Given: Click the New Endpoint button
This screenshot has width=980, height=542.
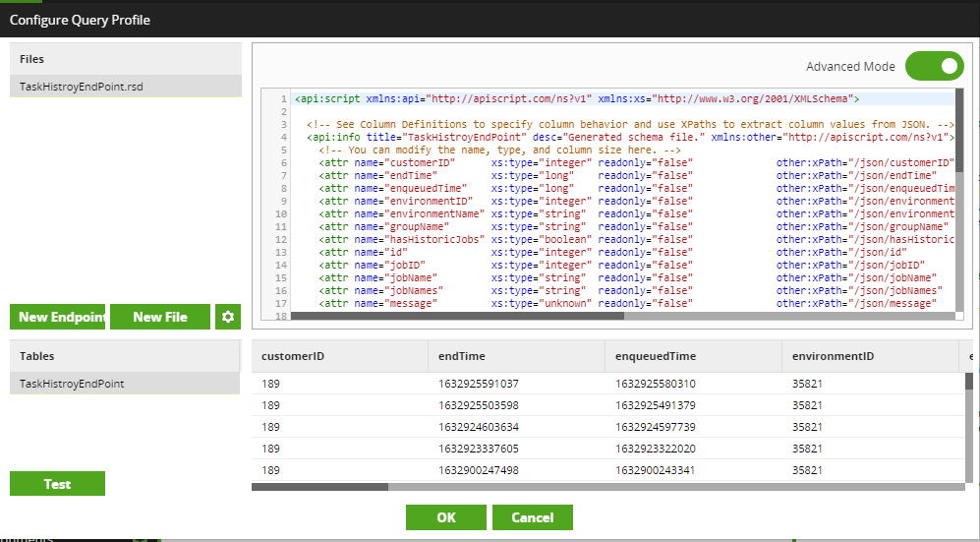Looking at the screenshot, I should [57, 317].
